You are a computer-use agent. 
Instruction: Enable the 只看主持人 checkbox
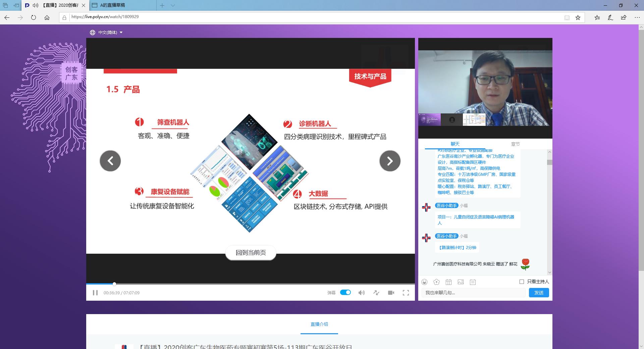(522, 282)
